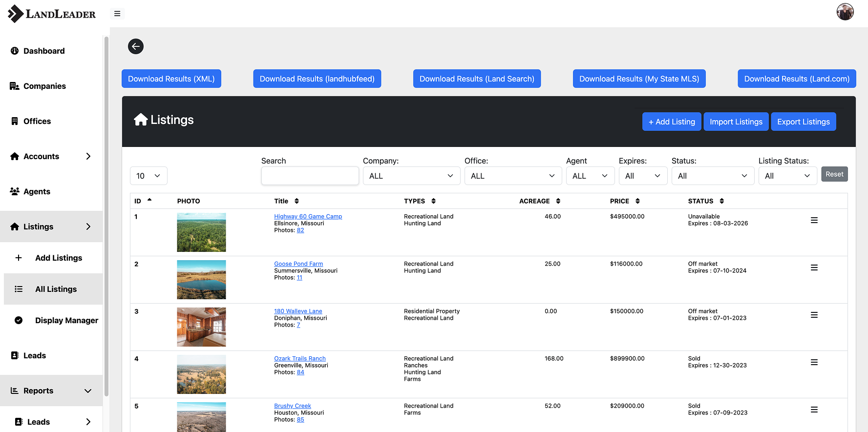
Task: Click the 180 Walleye Lane interior thumbnail
Action: pos(201,327)
